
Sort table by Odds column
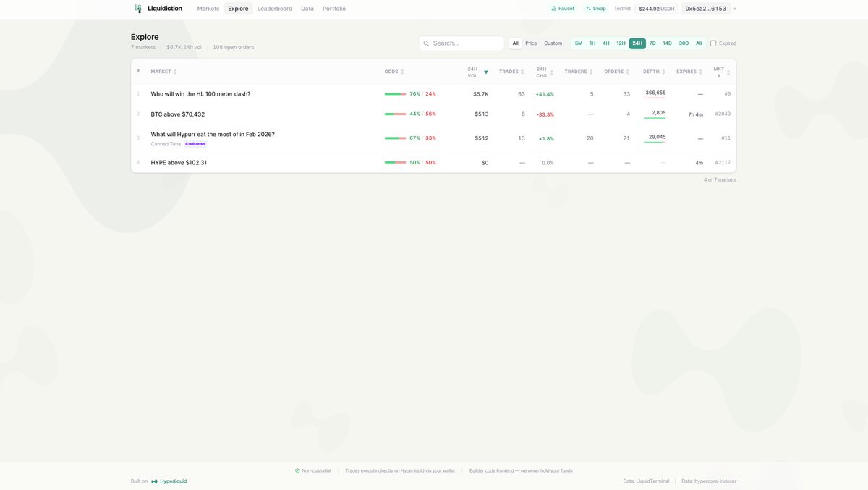394,72
